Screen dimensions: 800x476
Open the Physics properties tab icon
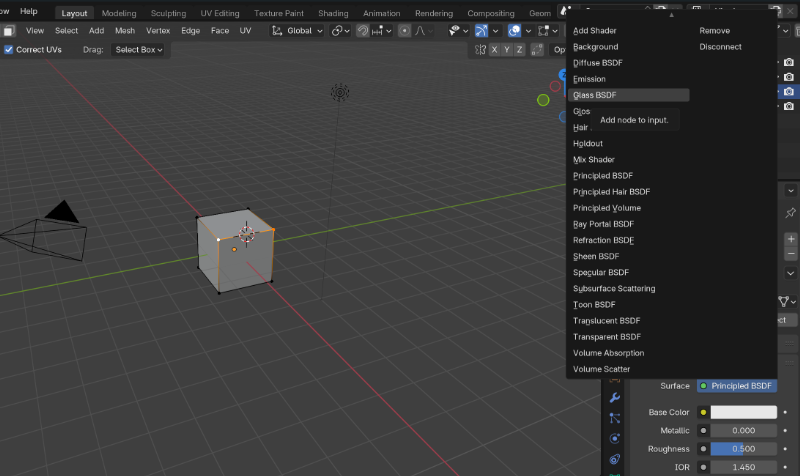pos(615,439)
